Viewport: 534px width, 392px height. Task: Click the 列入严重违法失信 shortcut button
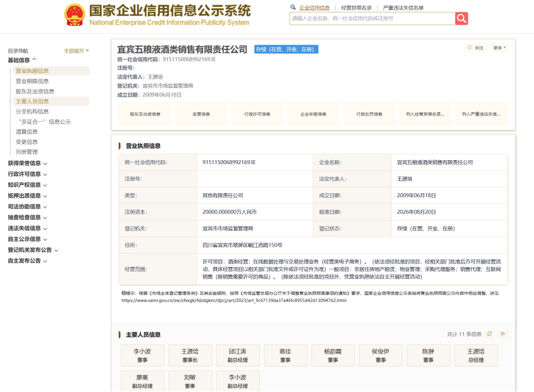coord(481,114)
